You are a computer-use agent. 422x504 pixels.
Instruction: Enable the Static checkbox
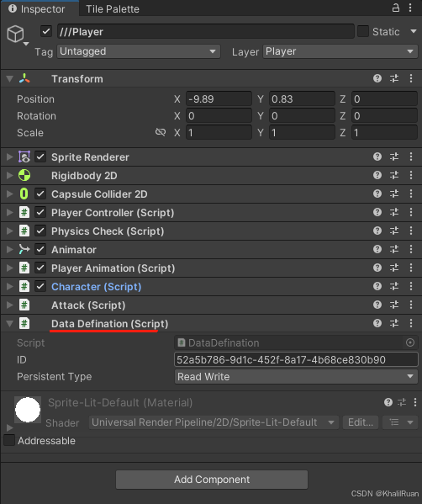tap(363, 31)
